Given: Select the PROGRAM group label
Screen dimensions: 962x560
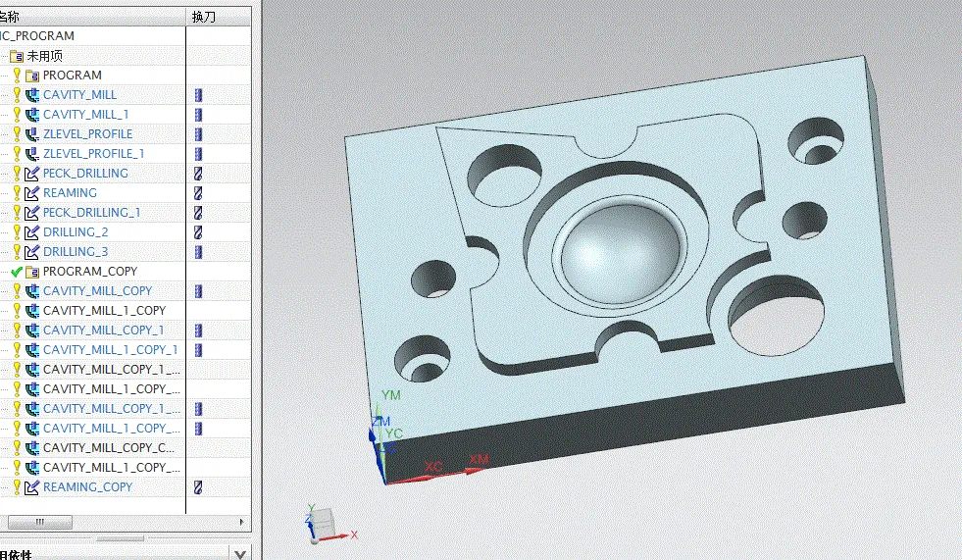Looking at the screenshot, I should (x=73, y=76).
